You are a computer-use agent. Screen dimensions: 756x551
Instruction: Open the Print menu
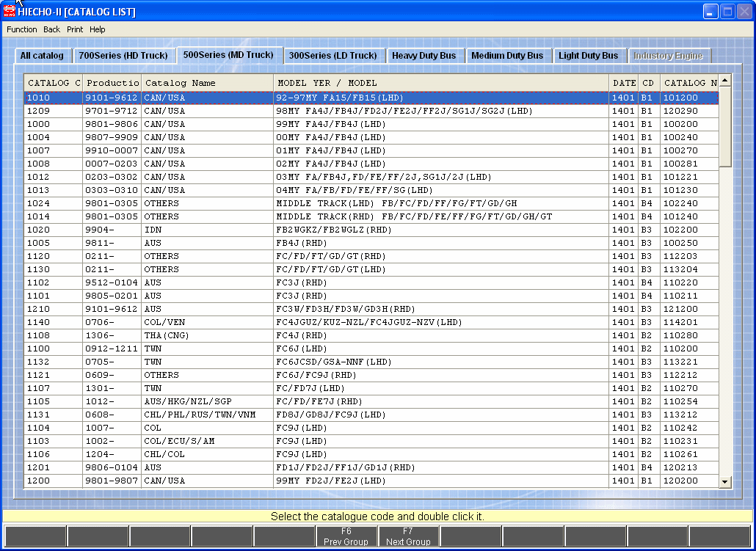coord(75,29)
